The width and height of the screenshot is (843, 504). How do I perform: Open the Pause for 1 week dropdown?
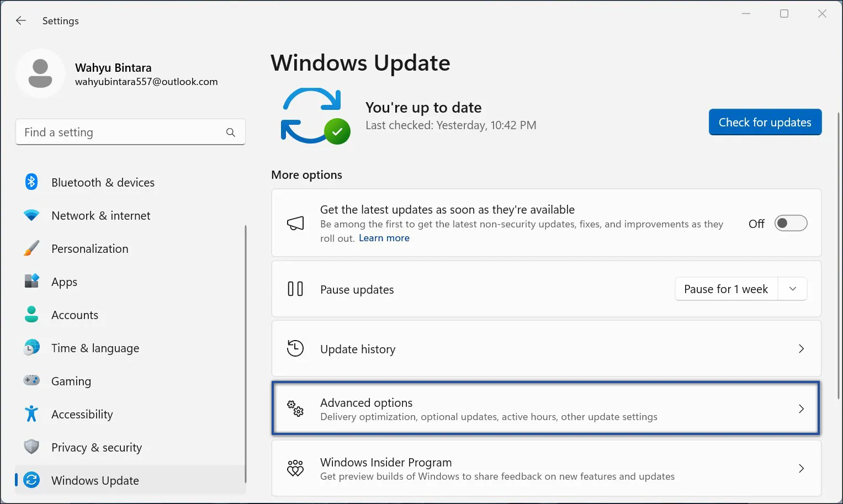(792, 289)
